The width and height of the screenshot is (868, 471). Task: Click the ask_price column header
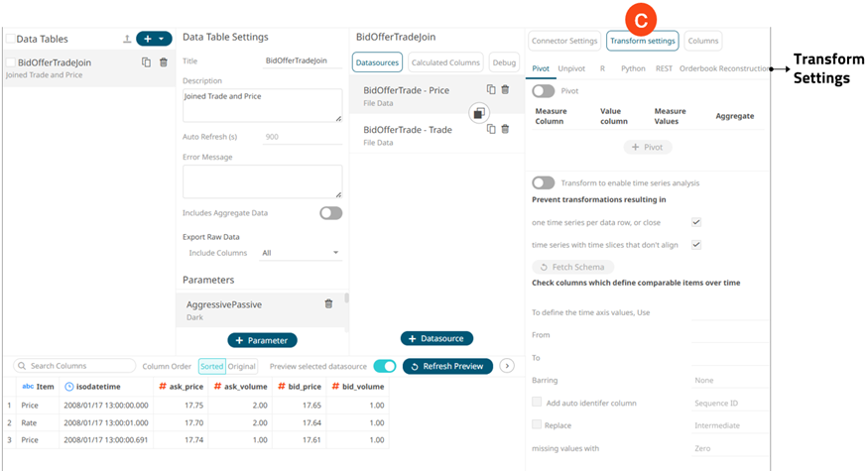point(181,387)
